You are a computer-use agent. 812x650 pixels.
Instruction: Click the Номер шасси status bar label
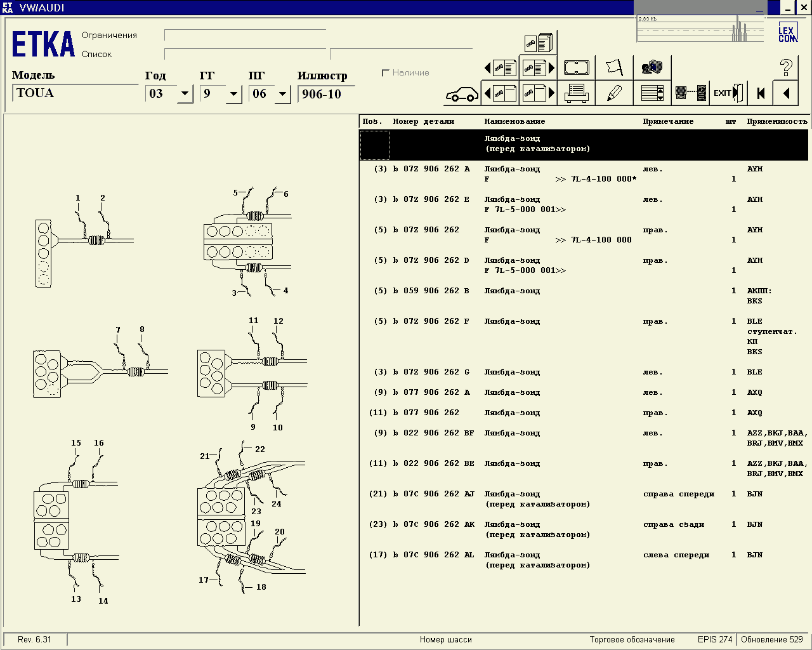coord(445,640)
